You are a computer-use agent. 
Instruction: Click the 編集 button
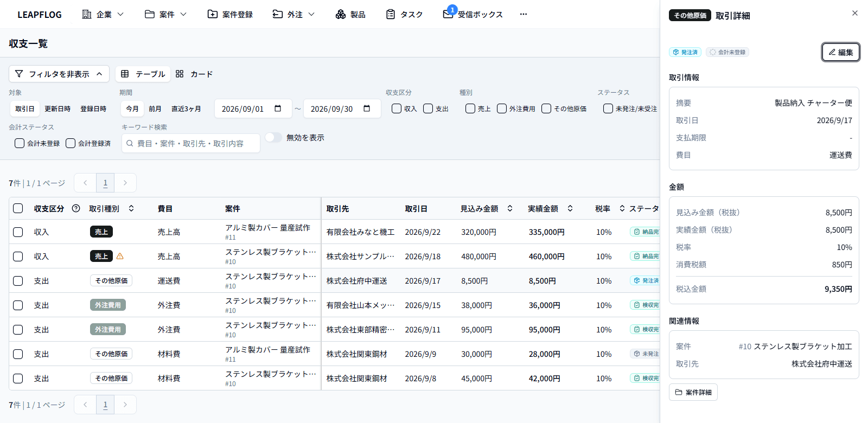[x=841, y=52]
